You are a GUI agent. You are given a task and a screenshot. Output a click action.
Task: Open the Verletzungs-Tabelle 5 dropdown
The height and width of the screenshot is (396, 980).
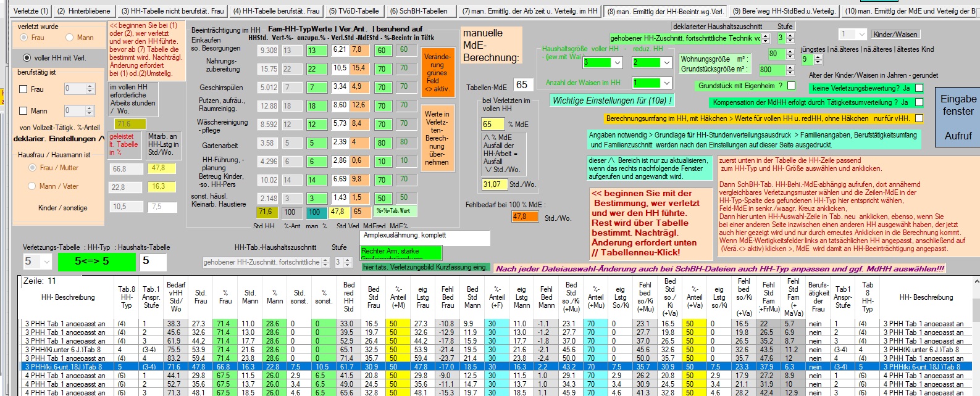[x=46, y=262]
